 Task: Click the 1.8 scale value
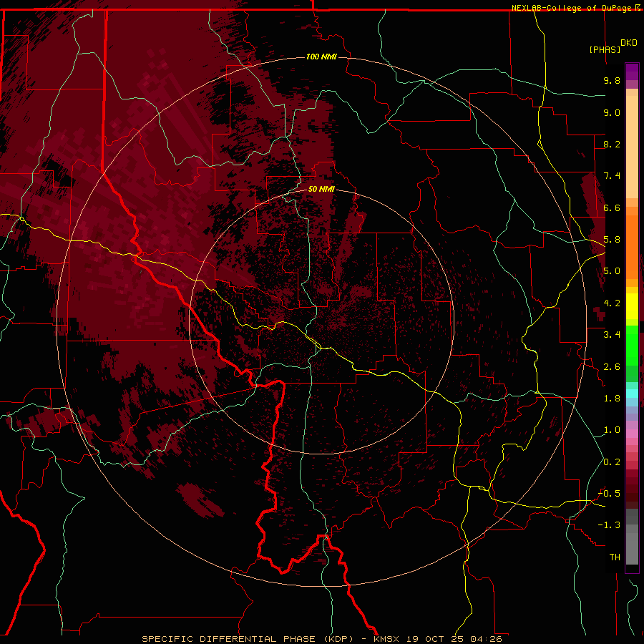pyautogui.click(x=612, y=399)
